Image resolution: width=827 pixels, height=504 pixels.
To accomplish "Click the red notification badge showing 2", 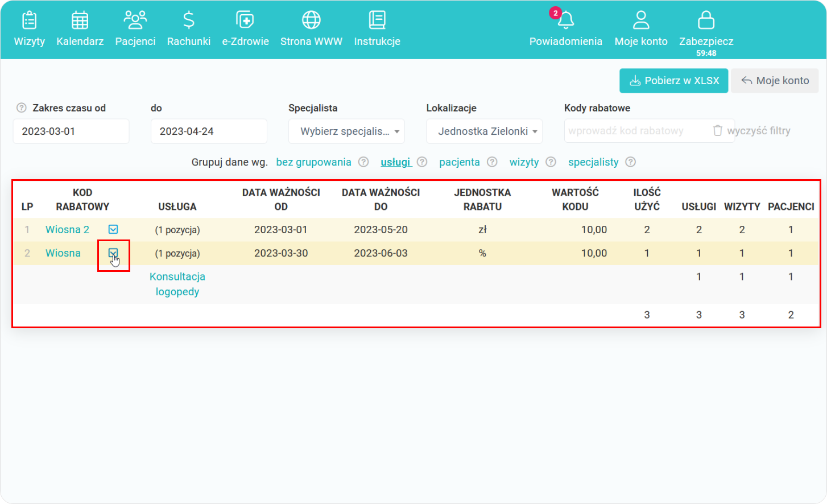I will click(555, 13).
